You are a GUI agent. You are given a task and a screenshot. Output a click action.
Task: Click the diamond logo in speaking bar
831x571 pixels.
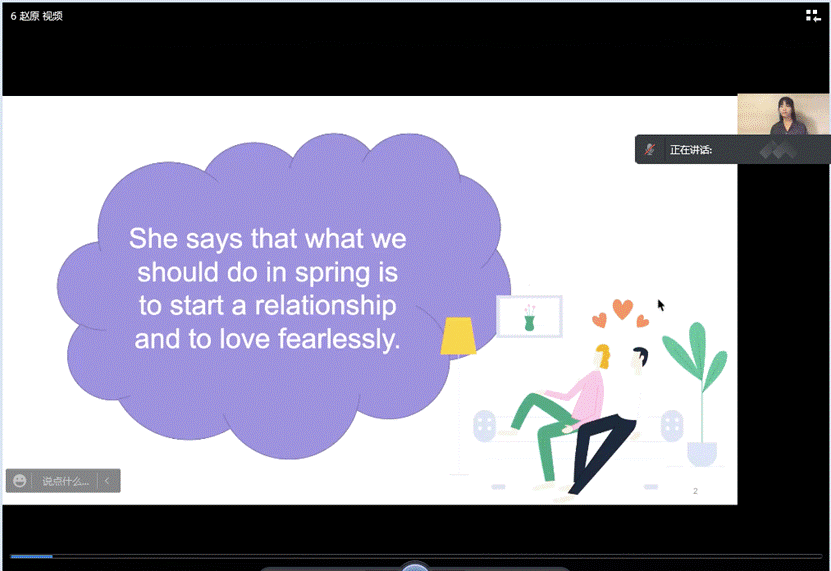click(780, 150)
